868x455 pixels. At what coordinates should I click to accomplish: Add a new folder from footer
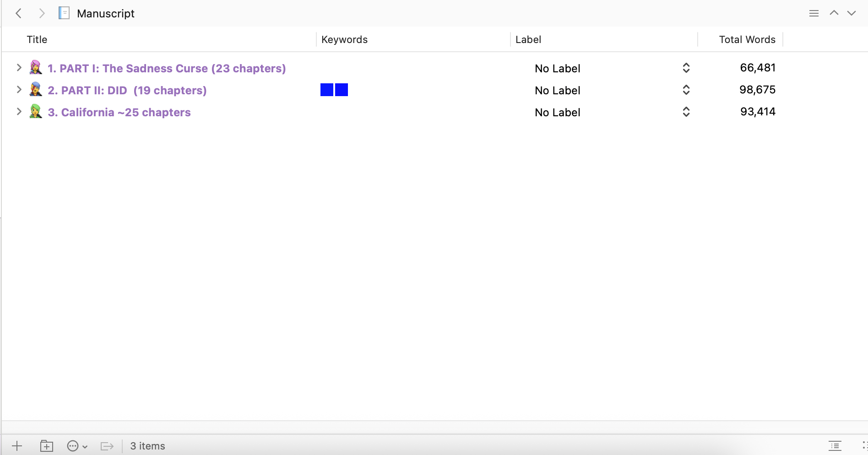(x=47, y=446)
